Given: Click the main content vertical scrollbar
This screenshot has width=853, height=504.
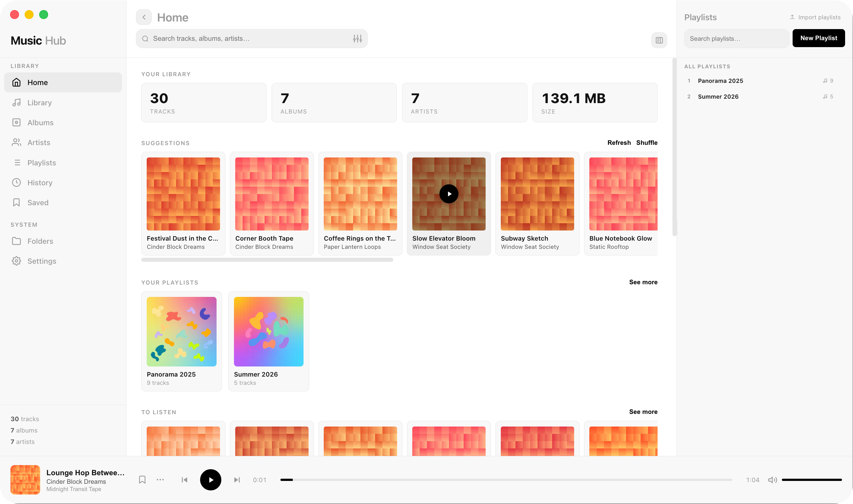Looking at the screenshot, I should click(x=674, y=147).
